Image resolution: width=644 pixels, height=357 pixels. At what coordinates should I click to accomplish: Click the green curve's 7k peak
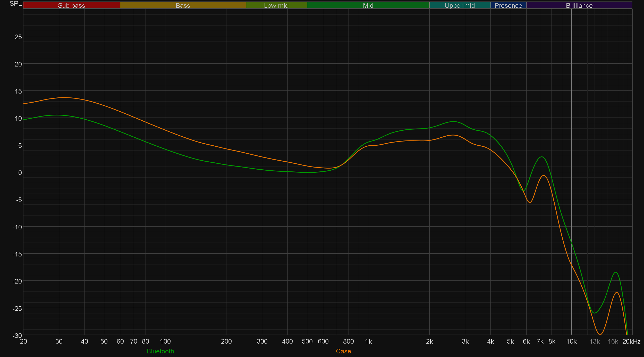(x=542, y=157)
